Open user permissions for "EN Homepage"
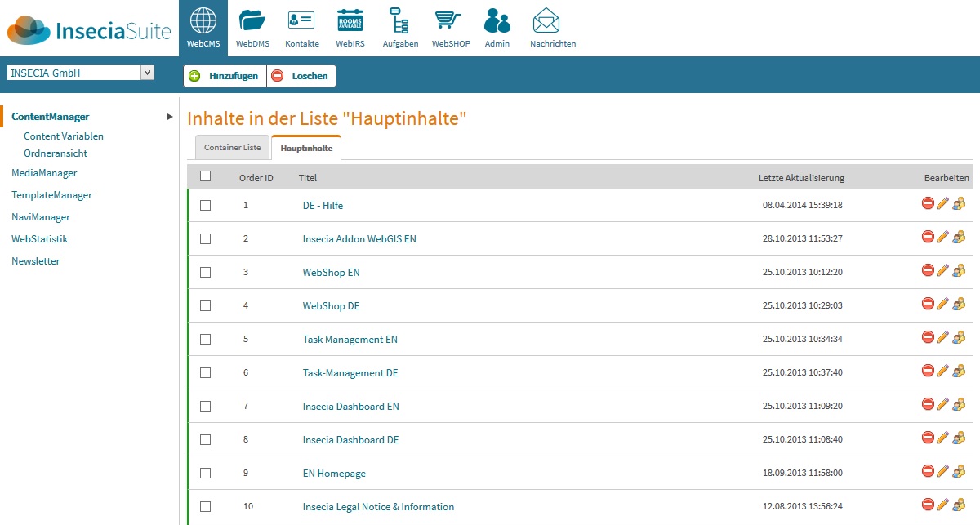Image resolution: width=980 pixels, height=525 pixels. [959, 471]
